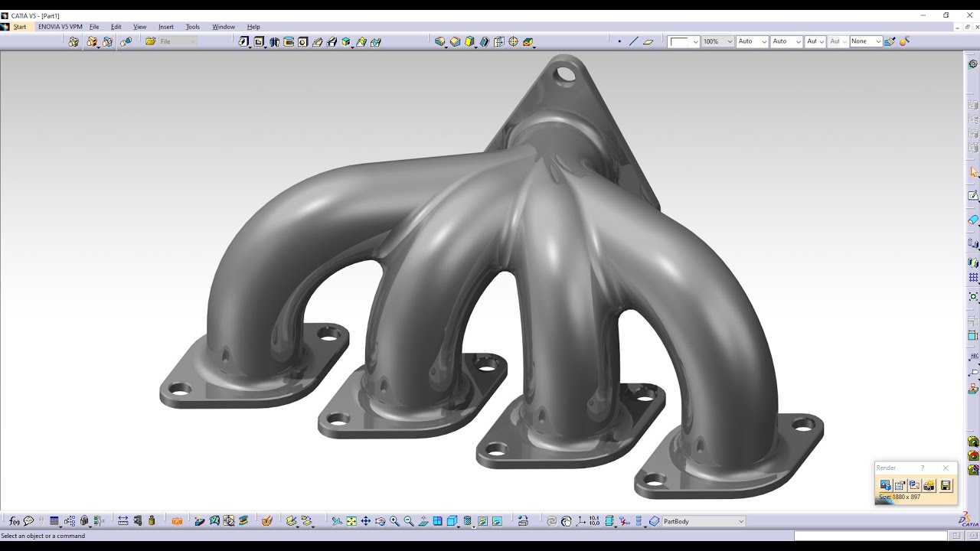Click the Normal View icon
Image resolution: width=980 pixels, height=551 pixels.
pos(423,521)
